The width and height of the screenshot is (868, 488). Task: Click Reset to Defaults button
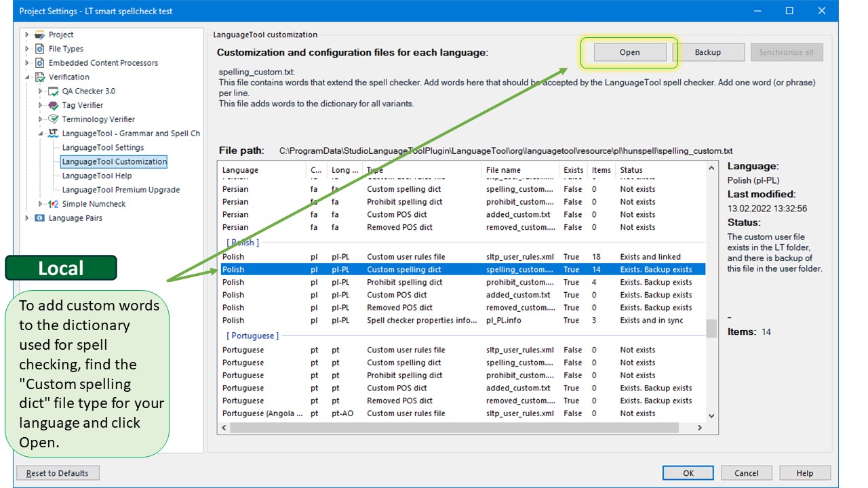[58, 473]
